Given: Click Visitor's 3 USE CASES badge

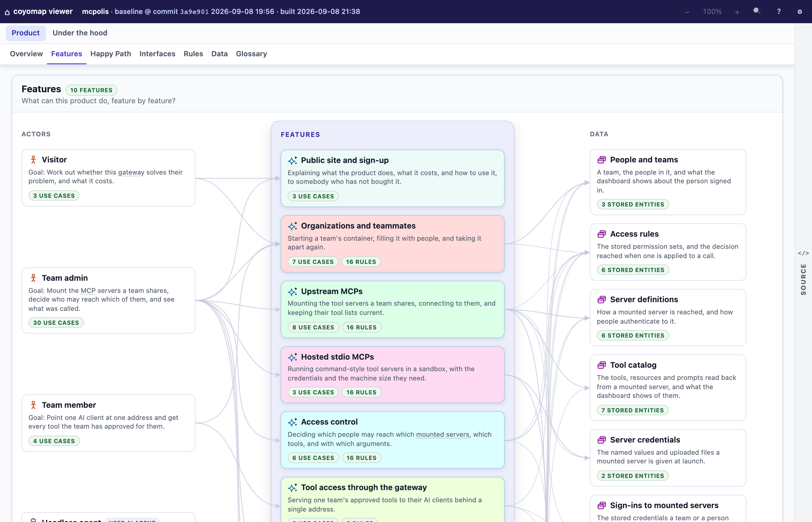Looking at the screenshot, I should (54, 195).
